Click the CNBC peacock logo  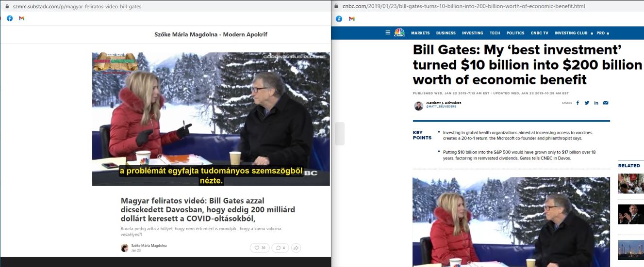pos(399,32)
